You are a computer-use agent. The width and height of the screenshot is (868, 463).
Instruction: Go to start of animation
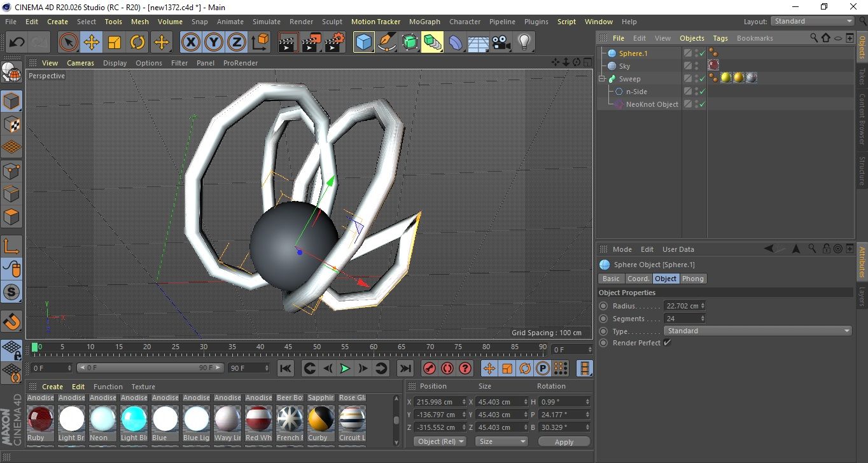(286, 368)
